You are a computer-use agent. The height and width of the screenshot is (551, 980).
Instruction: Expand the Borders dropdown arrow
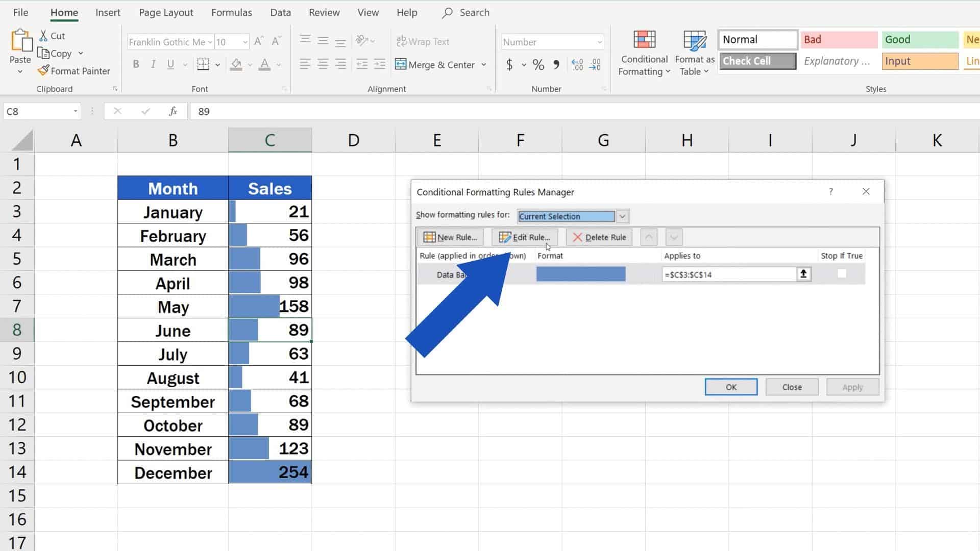pyautogui.click(x=216, y=65)
